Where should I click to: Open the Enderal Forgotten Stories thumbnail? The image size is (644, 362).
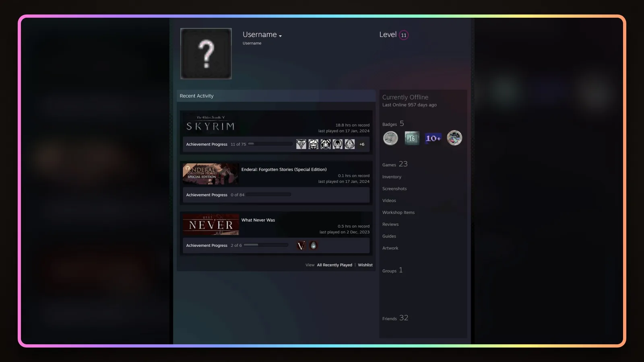tap(211, 174)
